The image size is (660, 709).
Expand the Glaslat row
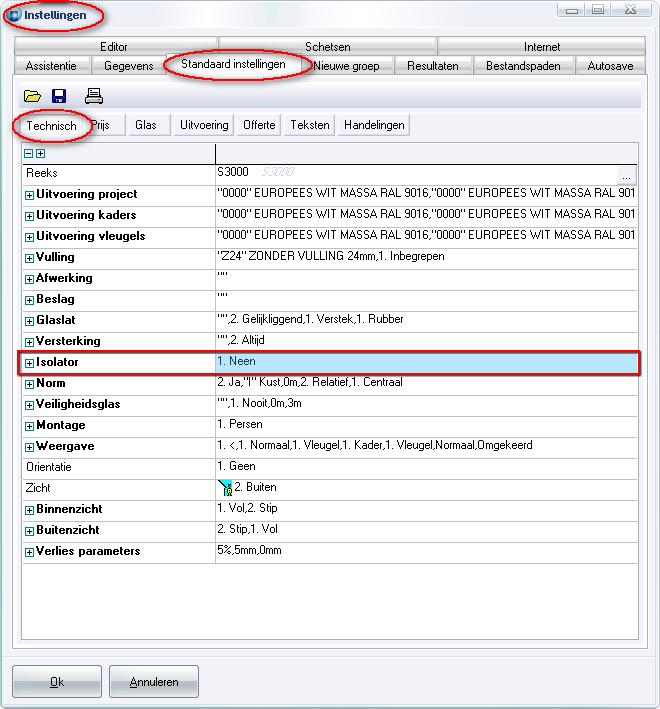tap(29, 321)
